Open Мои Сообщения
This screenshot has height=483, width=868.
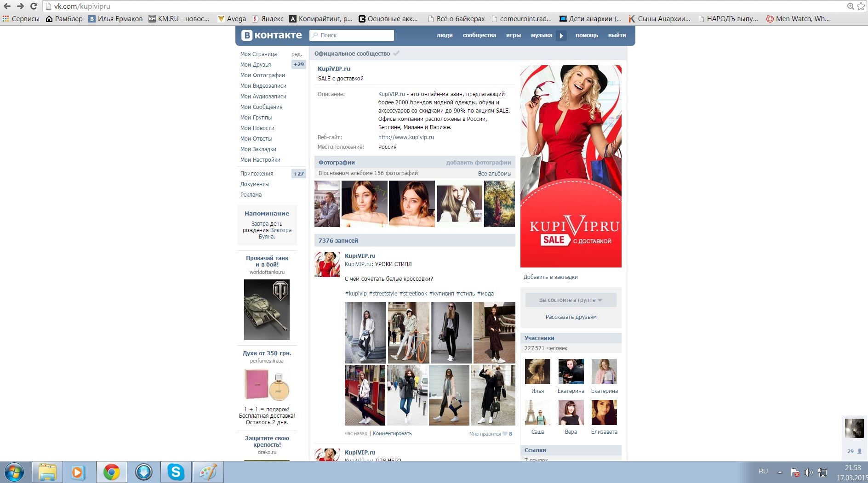pyautogui.click(x=261, y=107)
